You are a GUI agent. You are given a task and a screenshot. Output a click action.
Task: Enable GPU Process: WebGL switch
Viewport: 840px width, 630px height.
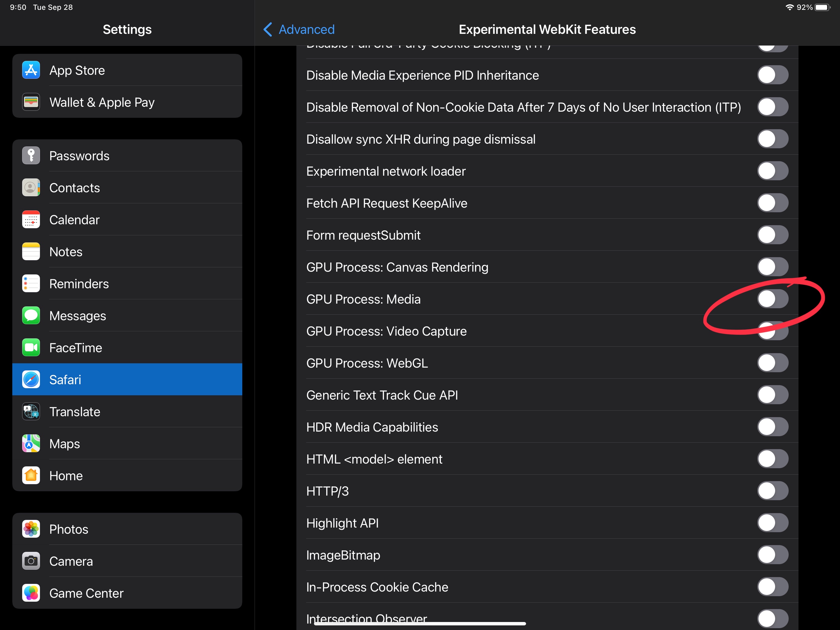[x=773, y=363]
